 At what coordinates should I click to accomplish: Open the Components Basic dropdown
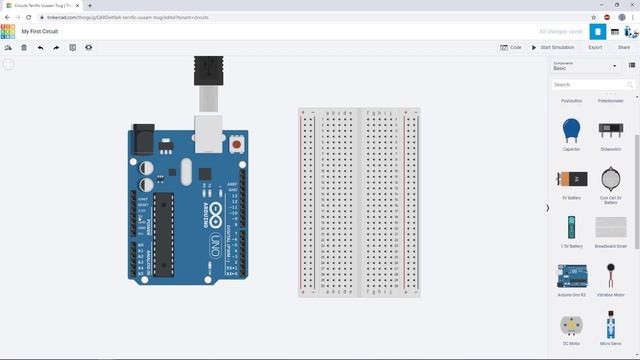coord(584,66)
